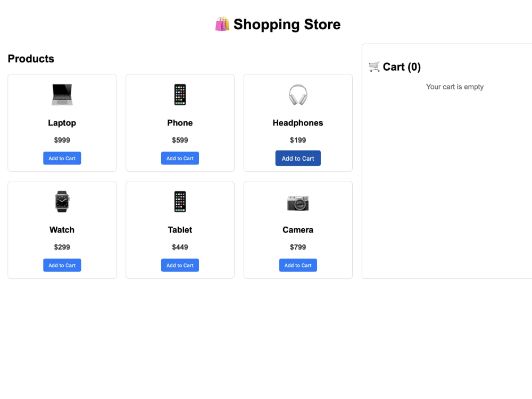Click the Cart (0) heading
Image resolution: width=532 pixels, height=399 pixels.
[402, 67]
